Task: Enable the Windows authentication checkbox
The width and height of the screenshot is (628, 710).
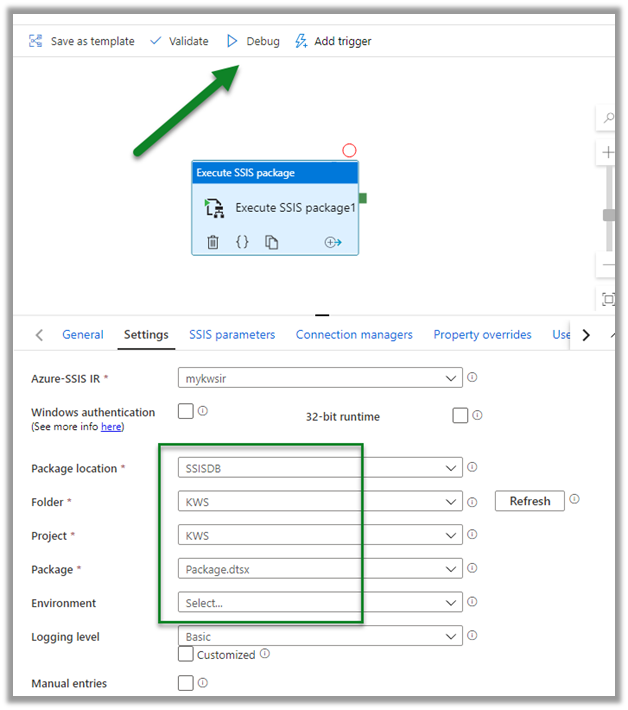Action: click(185, 411)
